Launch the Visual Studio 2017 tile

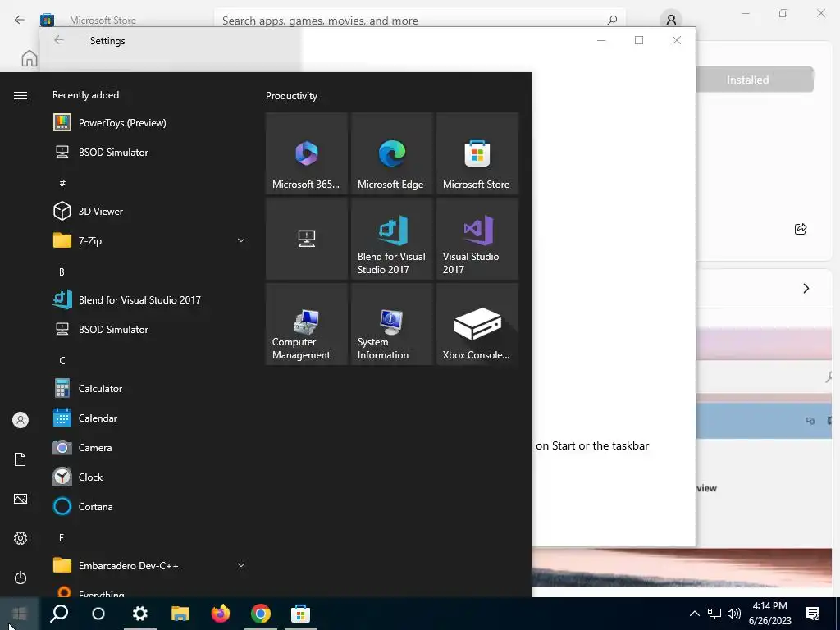477,239
